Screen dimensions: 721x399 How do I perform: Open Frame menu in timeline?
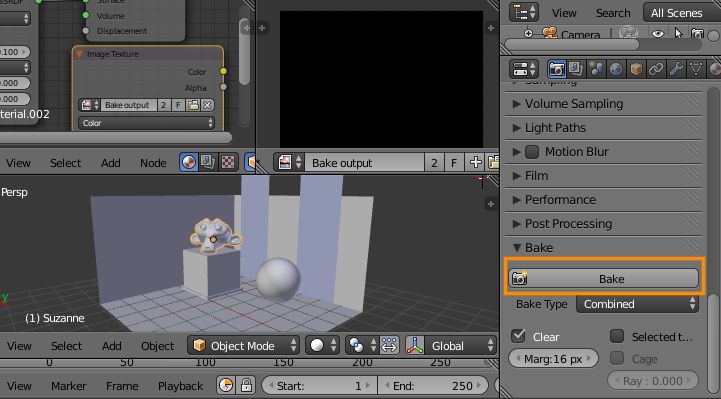[x=122, y=386]
